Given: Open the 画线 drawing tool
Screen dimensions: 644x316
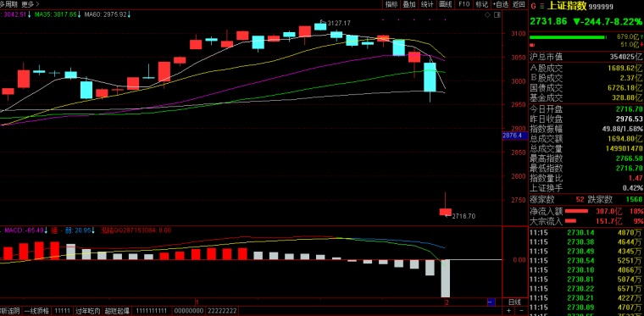Looking at the screenshot, I should pos(446,4).
